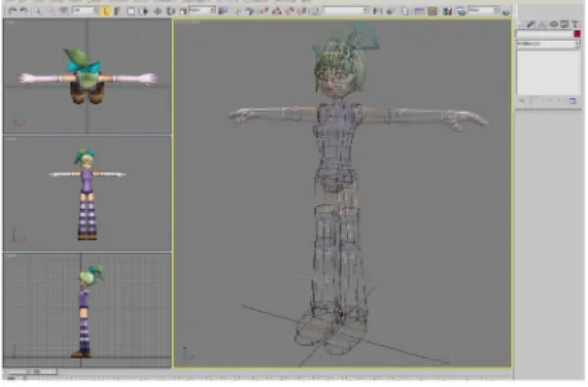
Task: Click Make Unique below modifier stack
Action: coord(550,100)
